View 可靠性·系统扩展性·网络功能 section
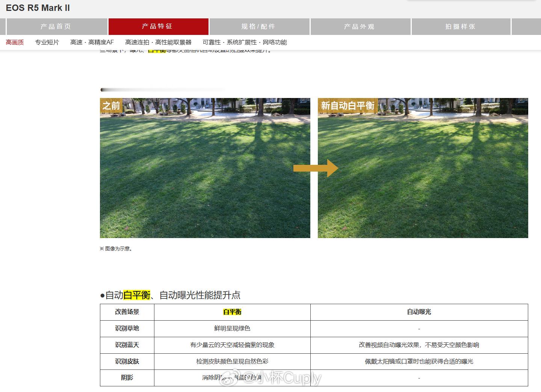Viewport: 541px width, 392px height. [245, 42]
